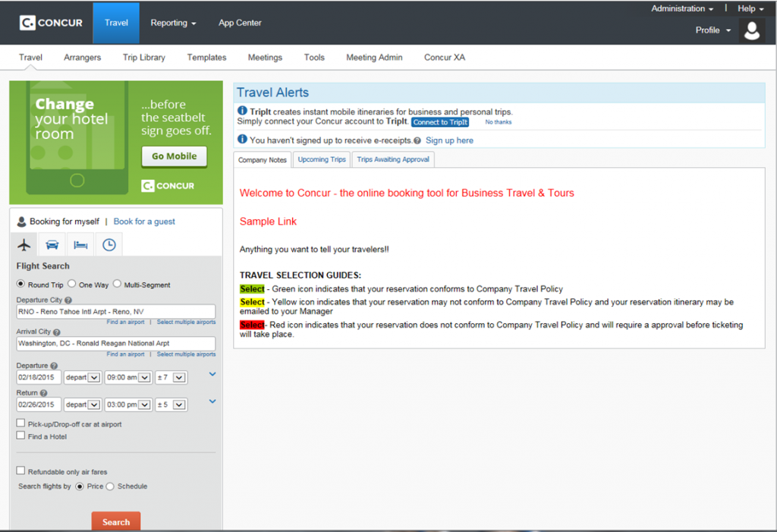Select Schedule for search flights by
Image resolution: width=777 pixels, height=532 pixels.
pyautogui.click(x=110, y=486)
